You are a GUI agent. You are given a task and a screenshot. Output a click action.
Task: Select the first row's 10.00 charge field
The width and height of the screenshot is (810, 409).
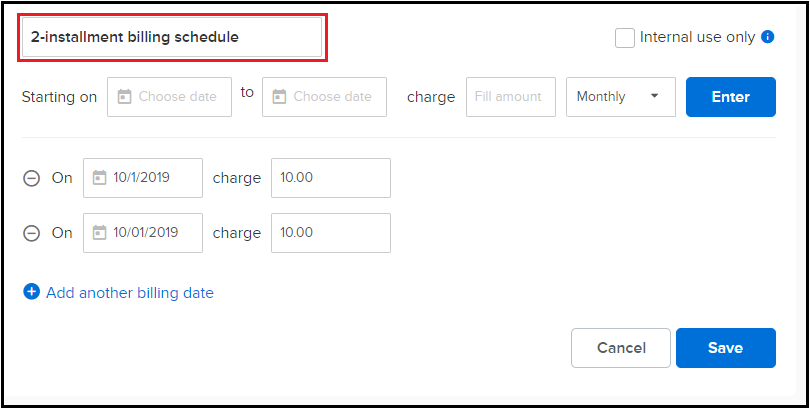[331, 178]
